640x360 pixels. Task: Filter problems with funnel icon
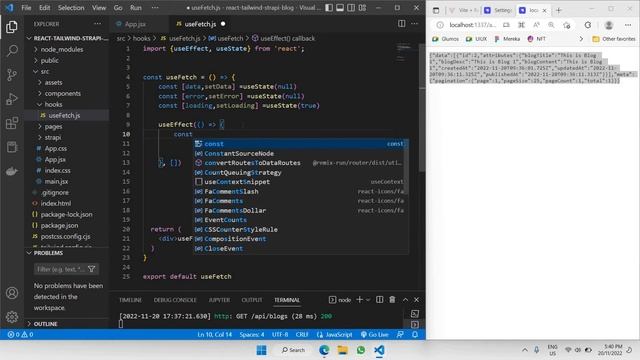91,269
